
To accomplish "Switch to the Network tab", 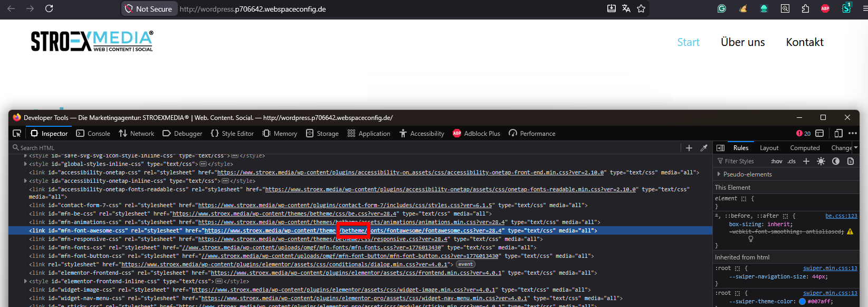I will click(137, 134).
